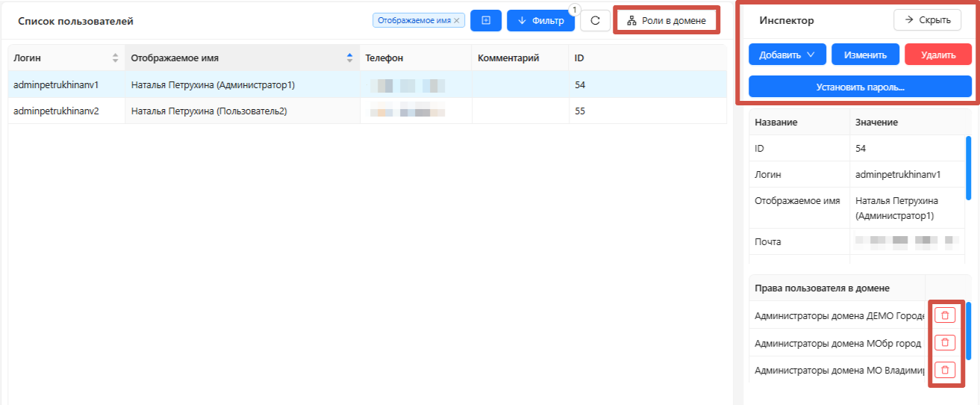The width and height of the screenshot is (980, 405).
Task: Select row Наталья Петрухина (Администратор1)
Action: tap(213, 85)
